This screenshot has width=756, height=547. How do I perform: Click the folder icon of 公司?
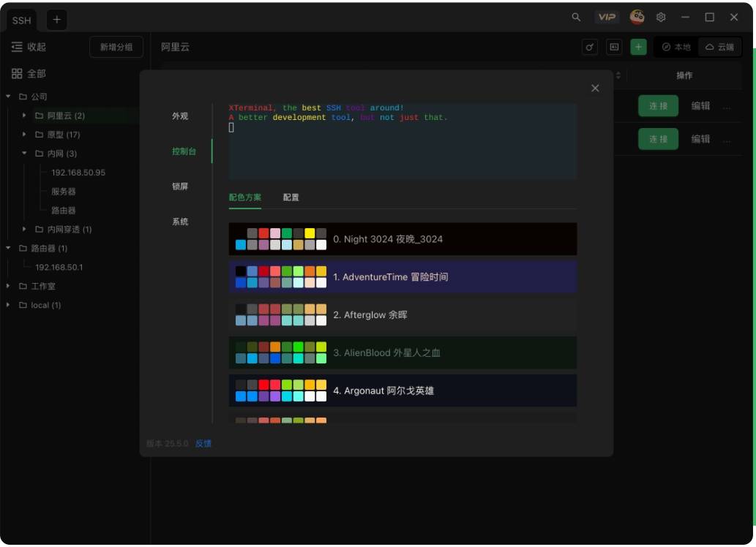click(x=23, y=97)
